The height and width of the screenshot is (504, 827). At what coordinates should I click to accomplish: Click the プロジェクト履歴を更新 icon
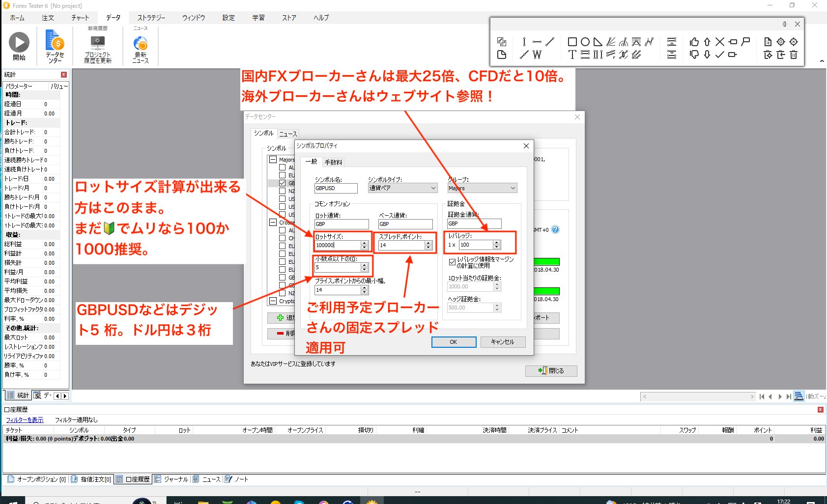(97, 42)
